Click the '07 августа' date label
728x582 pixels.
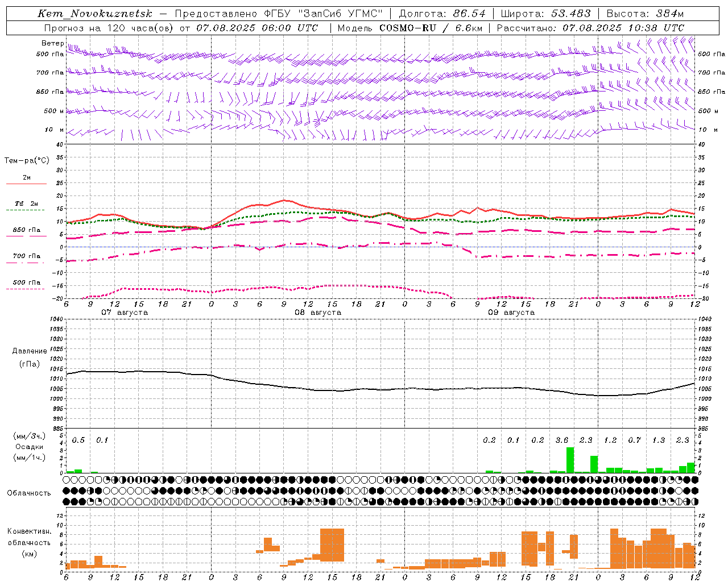(x=125, y=313)
